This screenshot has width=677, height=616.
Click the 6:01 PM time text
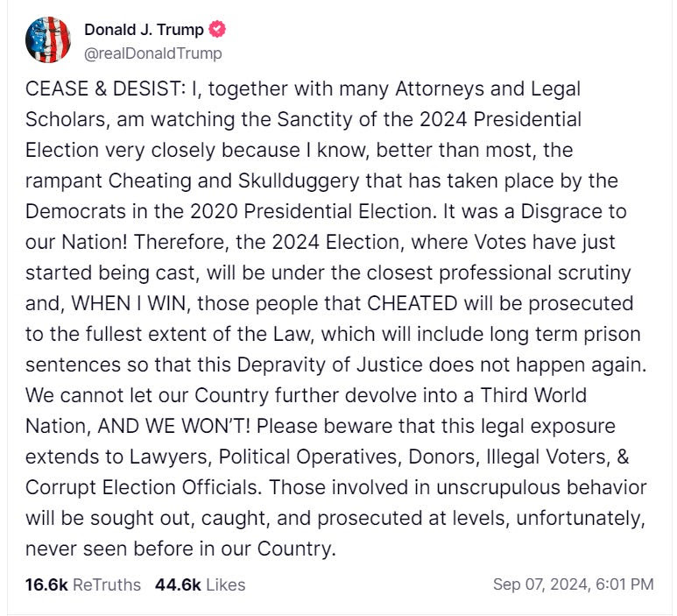[624, 584]
